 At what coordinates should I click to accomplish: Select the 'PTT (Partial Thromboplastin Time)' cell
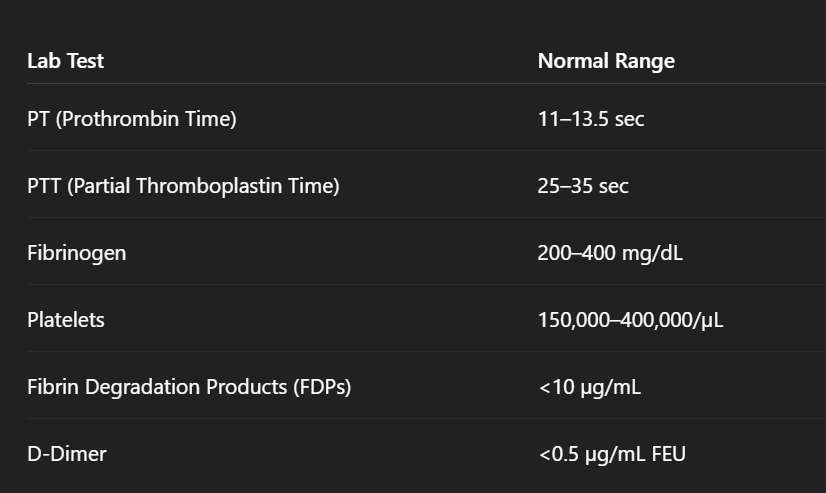click(x=183, y=186)
